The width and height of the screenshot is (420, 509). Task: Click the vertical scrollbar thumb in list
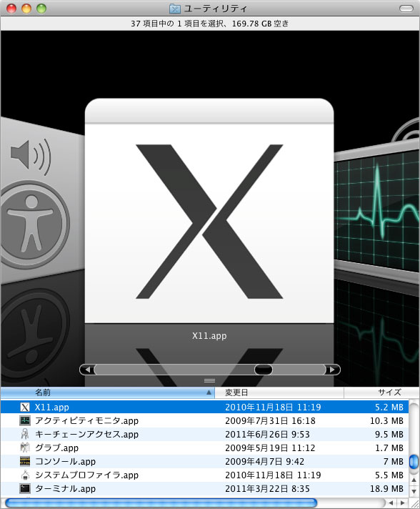(414, 461)
